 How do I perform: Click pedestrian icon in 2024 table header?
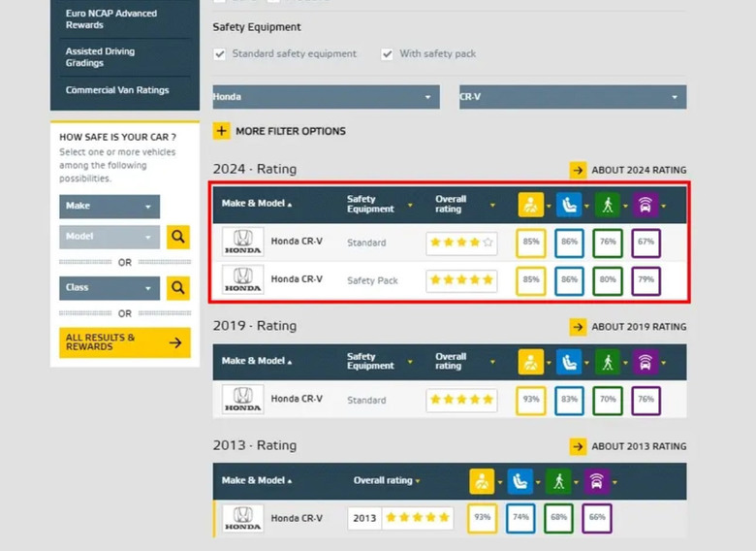[608, 205]
